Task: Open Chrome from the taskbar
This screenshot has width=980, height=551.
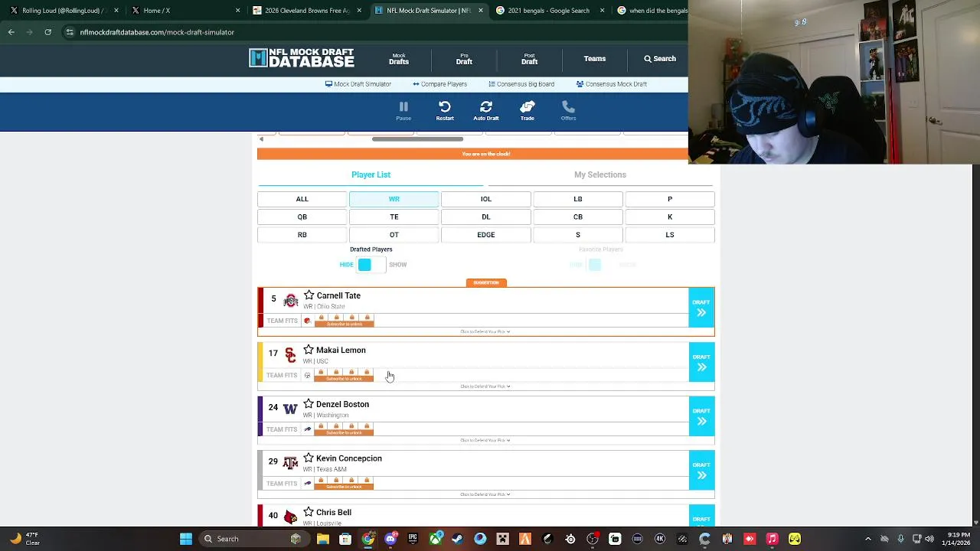Action: [x=368, y=539]
